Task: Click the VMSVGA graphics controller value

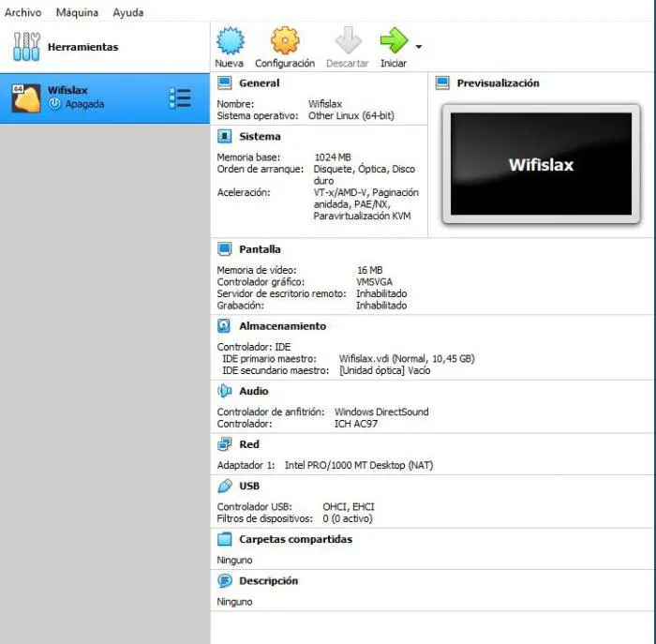Action: pyautogui.click(x=375, y=281)
